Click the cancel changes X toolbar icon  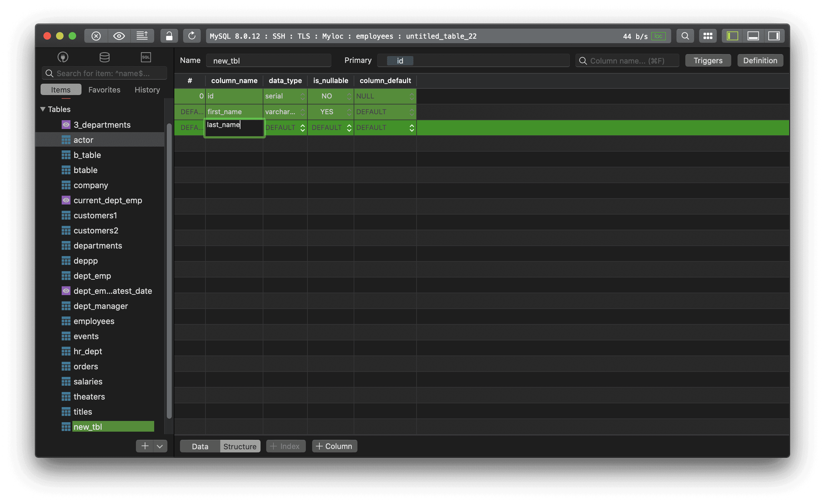[x=96, y=36]
